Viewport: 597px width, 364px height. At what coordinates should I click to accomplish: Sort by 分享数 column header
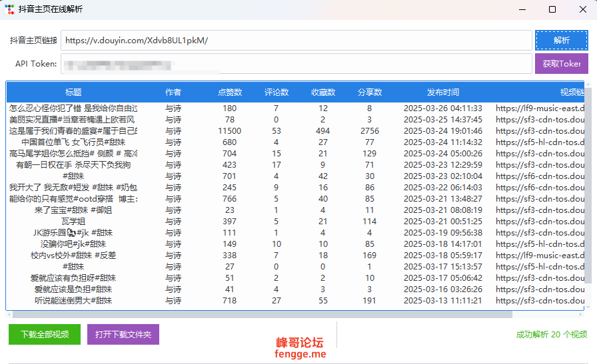point(370,92)
